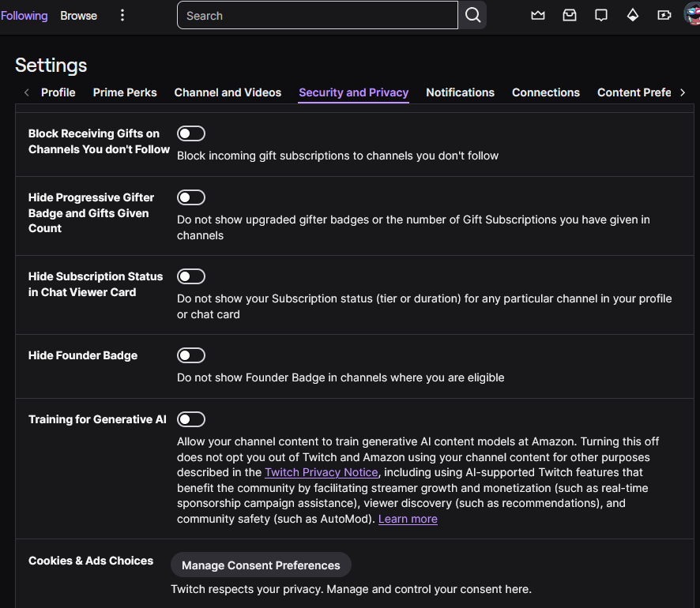
Task: Click the search magnifier button
Action: [472, 15]
